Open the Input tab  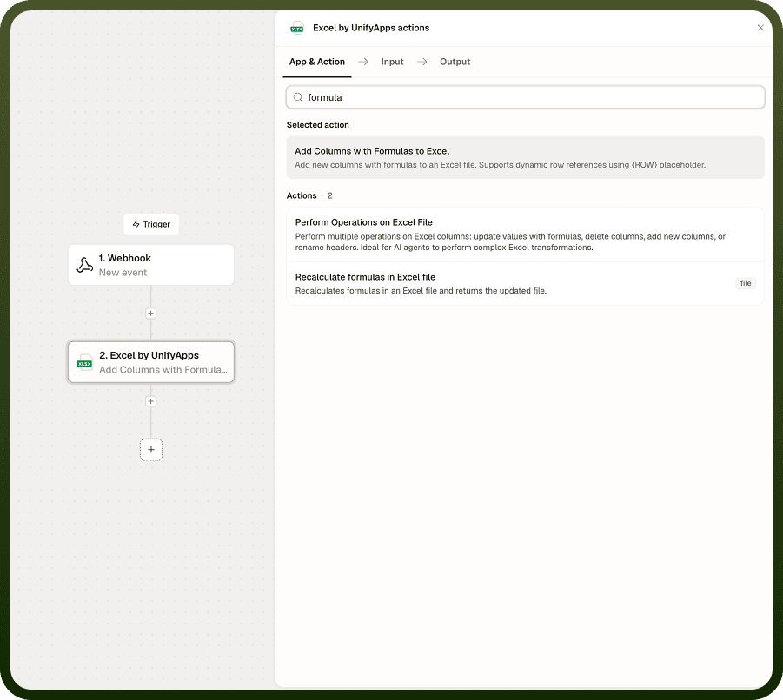pos(392,62)
